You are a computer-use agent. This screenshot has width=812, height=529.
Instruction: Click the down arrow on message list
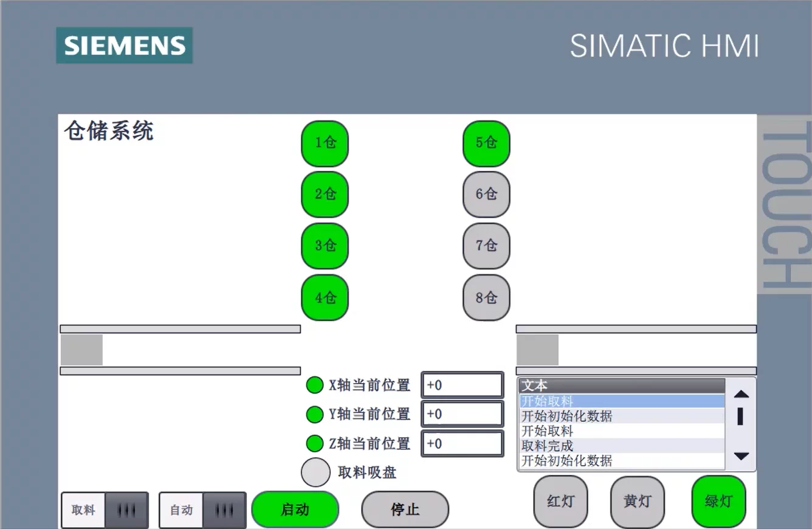pos(741,456)
